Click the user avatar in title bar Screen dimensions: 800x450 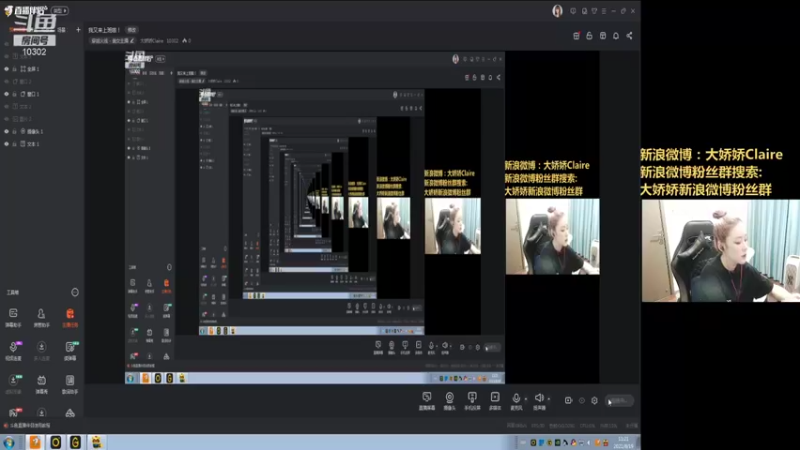557,11
